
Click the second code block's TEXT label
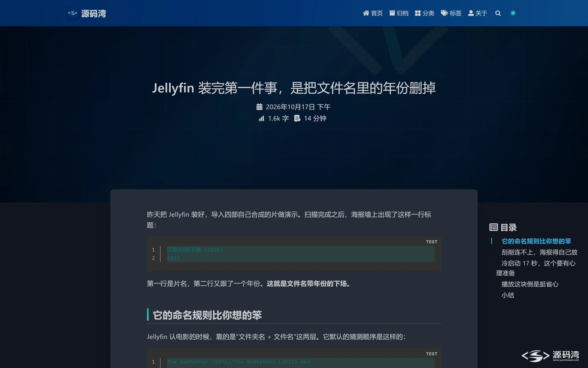[431, 354]
